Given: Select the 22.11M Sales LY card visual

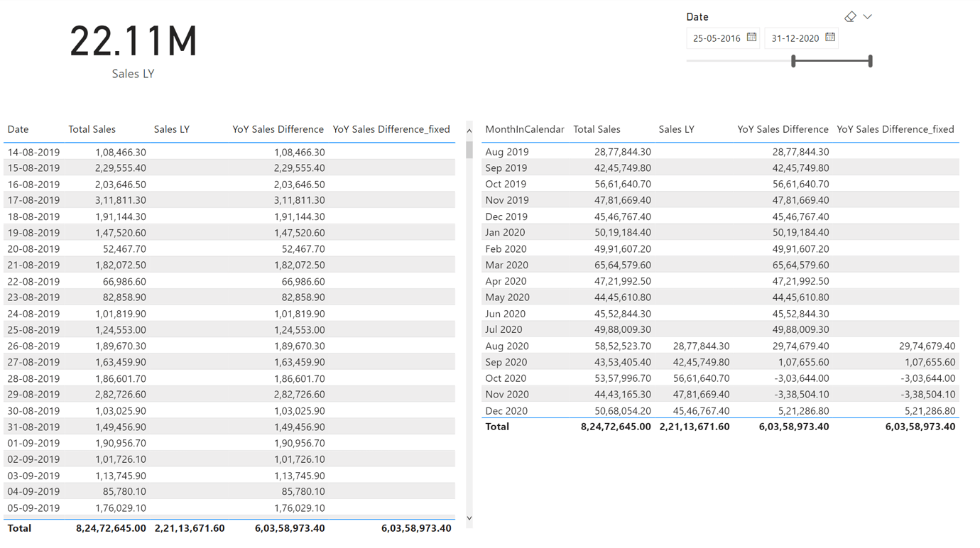Looking at the screenshot, I should [132, 43].
